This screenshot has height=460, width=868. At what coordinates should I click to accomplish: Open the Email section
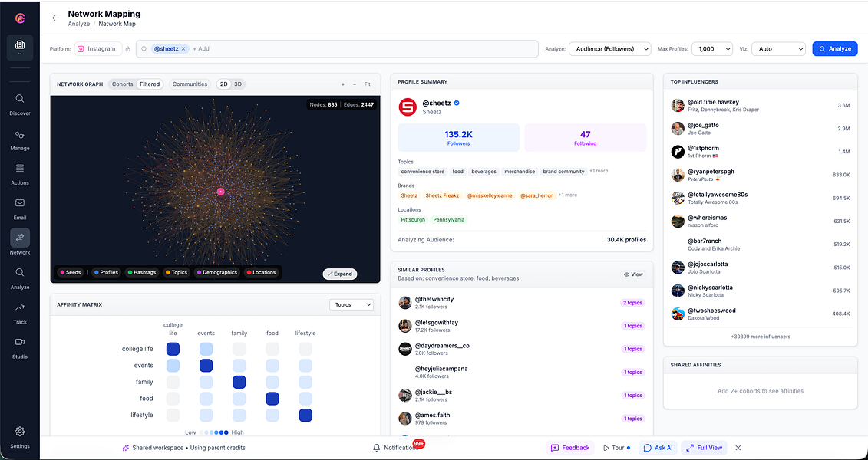tap(20, 209)
